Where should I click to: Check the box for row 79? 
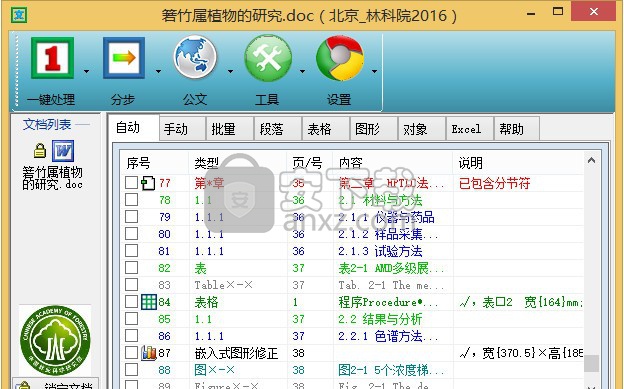(x=131, y=217)
